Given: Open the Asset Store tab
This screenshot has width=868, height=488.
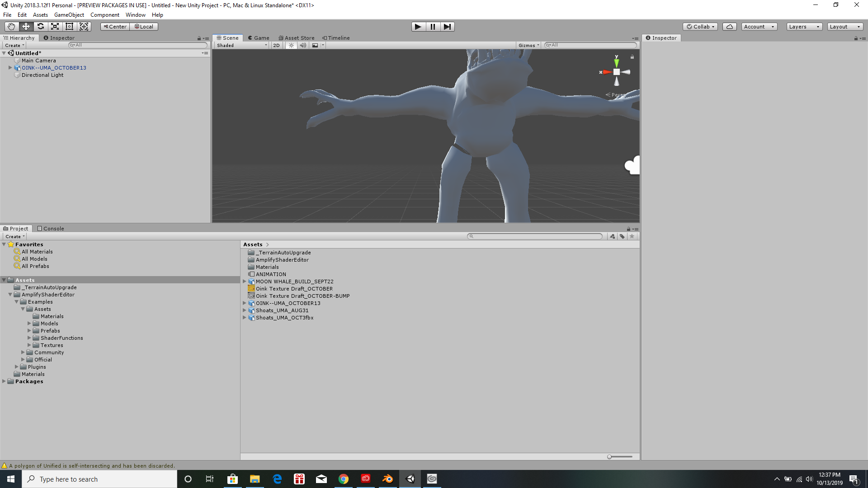Looking at the screenshot, I should 296,38.
